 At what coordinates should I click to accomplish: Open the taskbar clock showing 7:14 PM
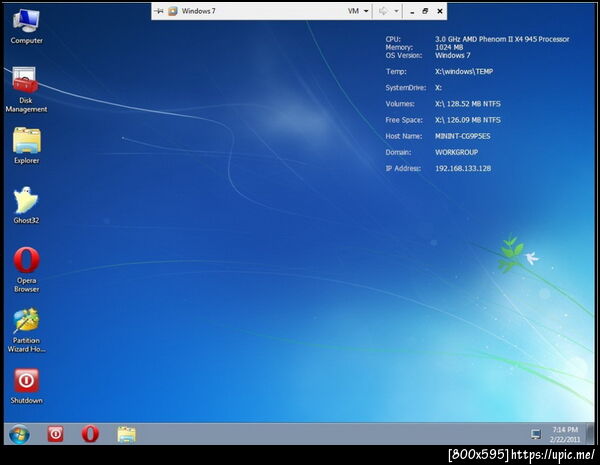coord(565,434)
